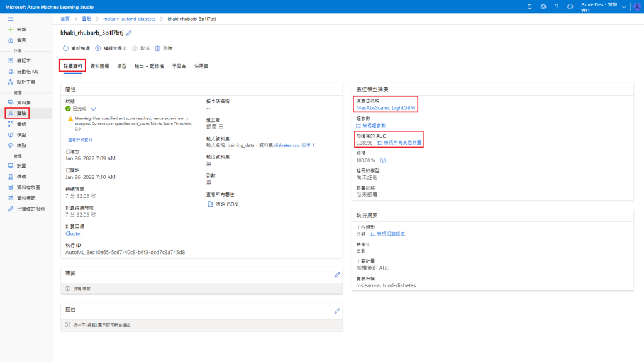
Task: Open diabetes.csv dataset version link
Action: 294,145
